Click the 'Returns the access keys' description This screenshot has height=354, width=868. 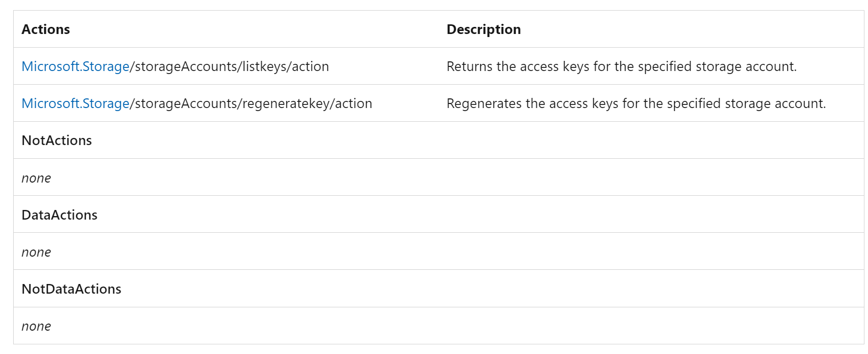click(621, 66)
